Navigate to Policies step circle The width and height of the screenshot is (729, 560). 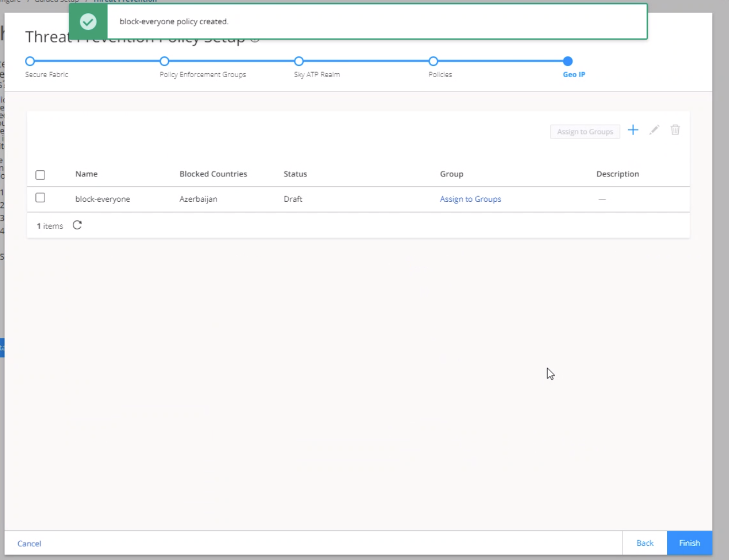pos(433,61)
